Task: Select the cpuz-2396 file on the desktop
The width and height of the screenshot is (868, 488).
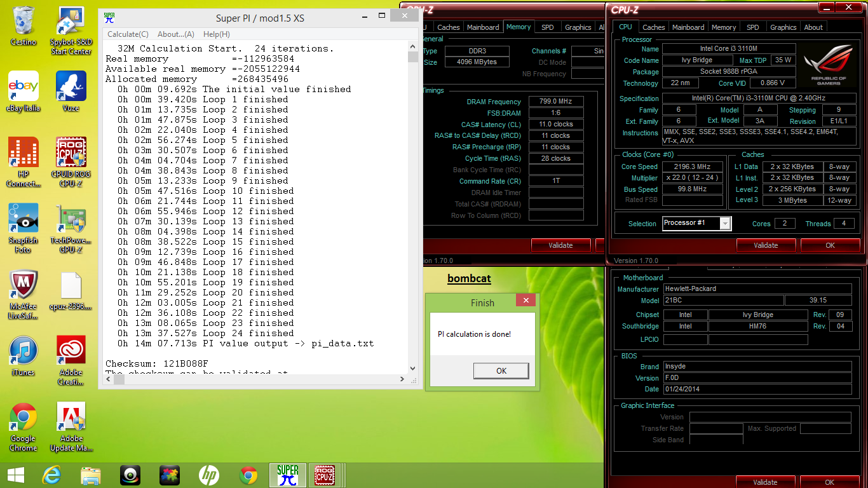Action: tap(71, 291)
